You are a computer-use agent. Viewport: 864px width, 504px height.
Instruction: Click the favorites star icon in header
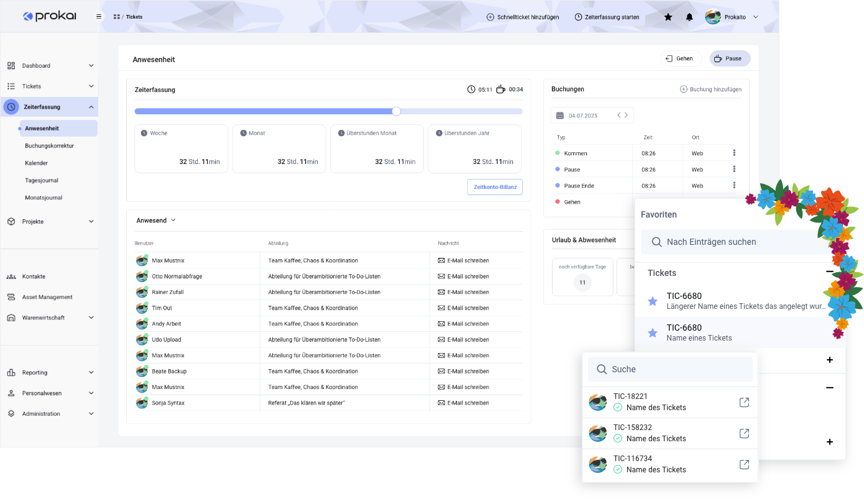(x=668, y=17)
